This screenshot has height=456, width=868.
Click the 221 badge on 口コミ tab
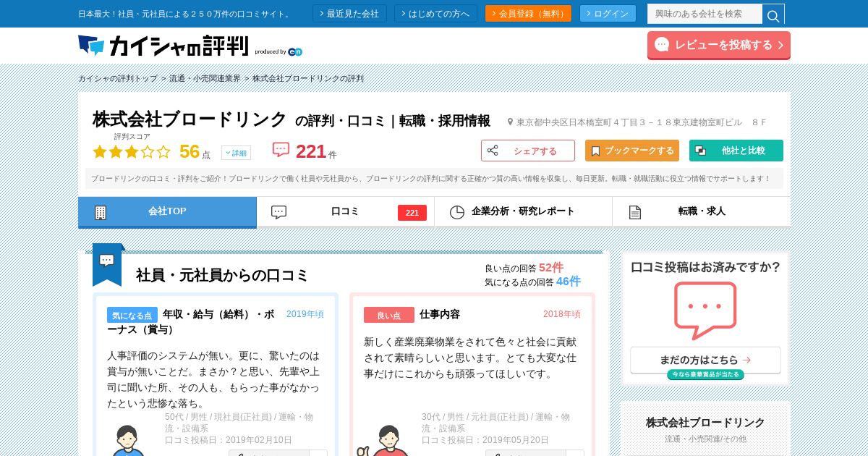click(x=412, y=213)
